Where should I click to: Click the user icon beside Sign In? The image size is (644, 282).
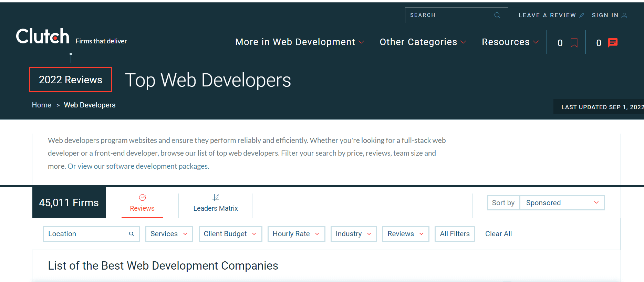(624, 15)
